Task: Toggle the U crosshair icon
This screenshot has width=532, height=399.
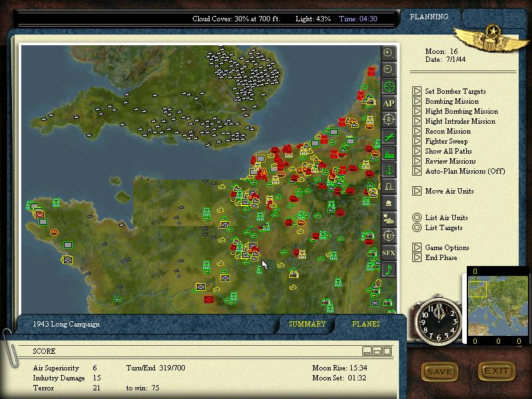Action: 388,236
